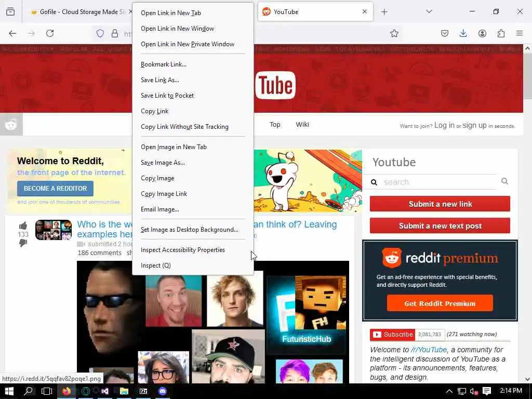The width and height of the screenshot is (532, 399).
Task: Open Save to Pocket toolbar icon
Action: [445, 33]
